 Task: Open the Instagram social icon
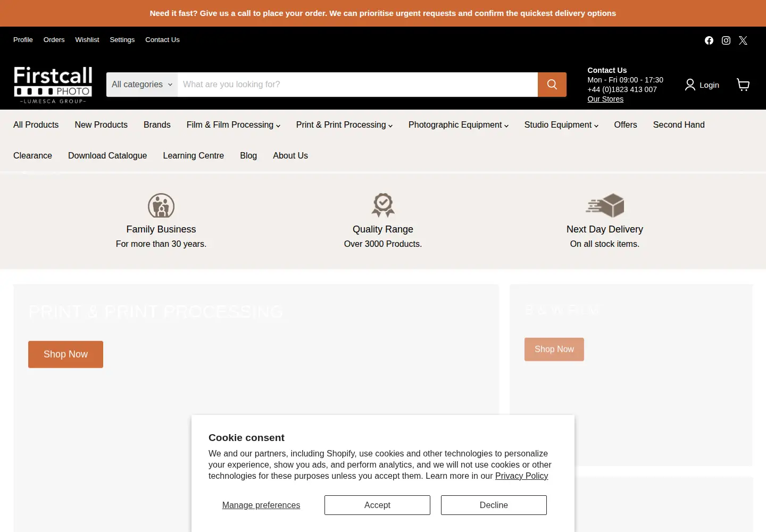726,40
